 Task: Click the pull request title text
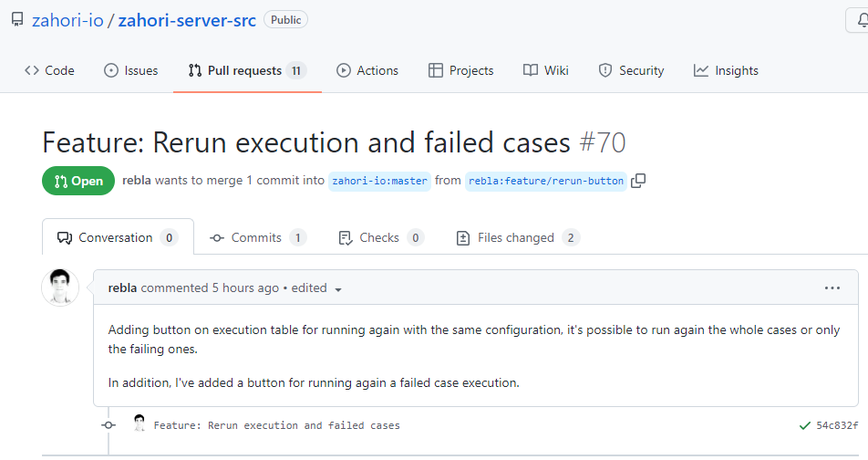coord(306,142)
